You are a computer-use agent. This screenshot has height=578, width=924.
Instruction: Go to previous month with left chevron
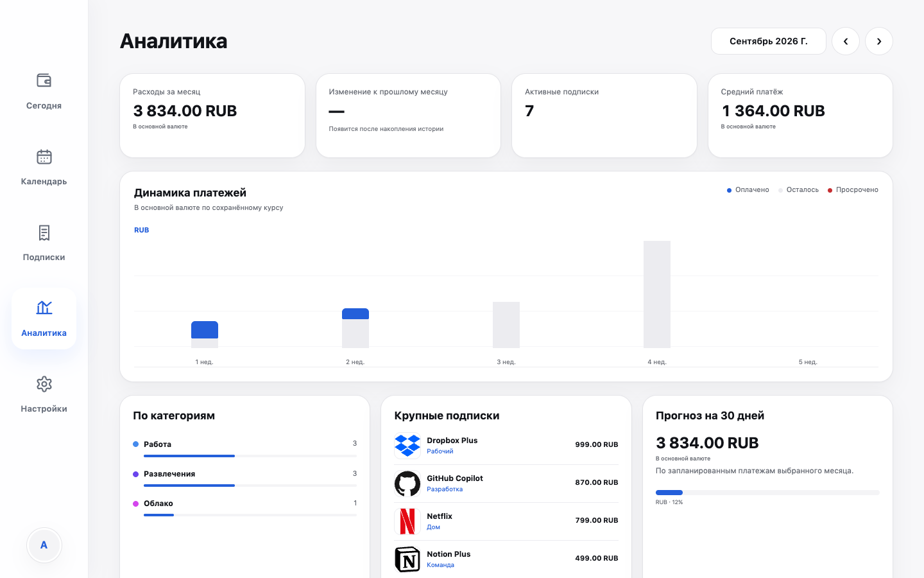(846, 41)
